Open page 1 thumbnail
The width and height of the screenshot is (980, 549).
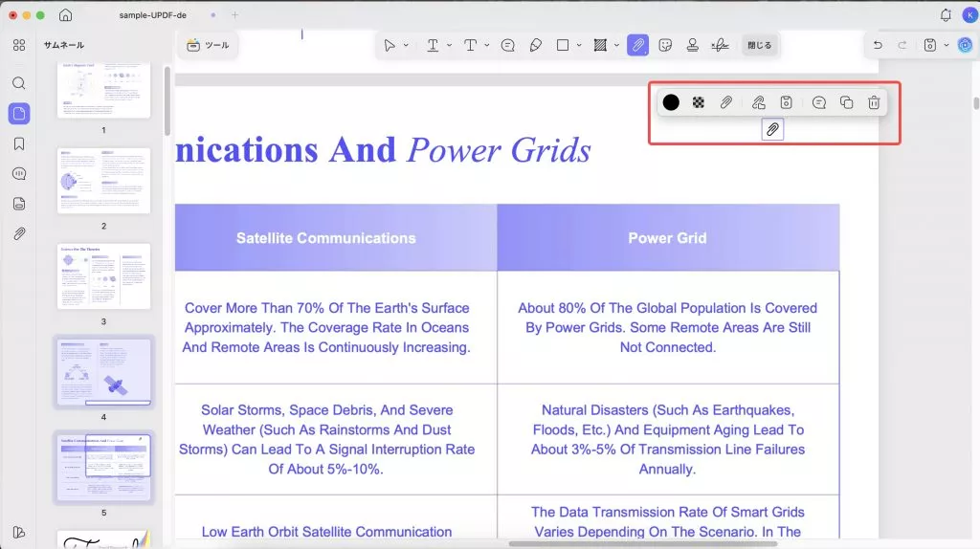(x=103, y=90)
